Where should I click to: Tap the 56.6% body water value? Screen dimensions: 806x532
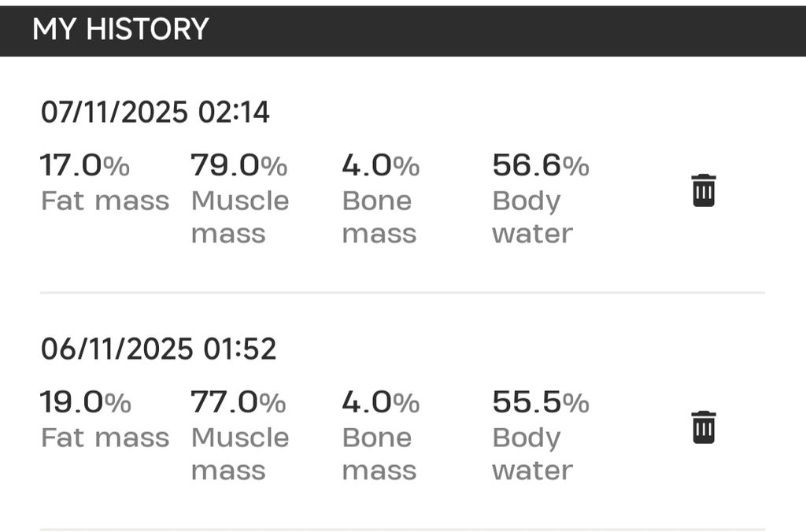coord(541,166)
